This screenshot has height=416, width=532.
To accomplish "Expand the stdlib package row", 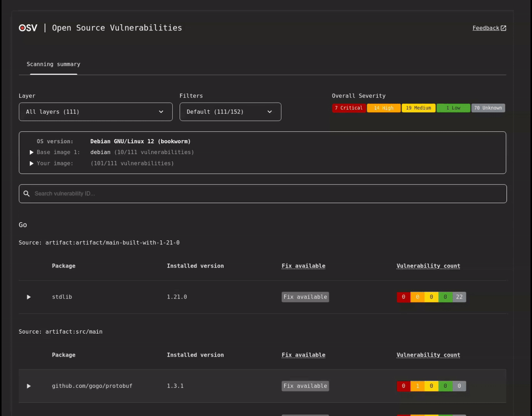I will pyautogui.click(x=28, y=296).
